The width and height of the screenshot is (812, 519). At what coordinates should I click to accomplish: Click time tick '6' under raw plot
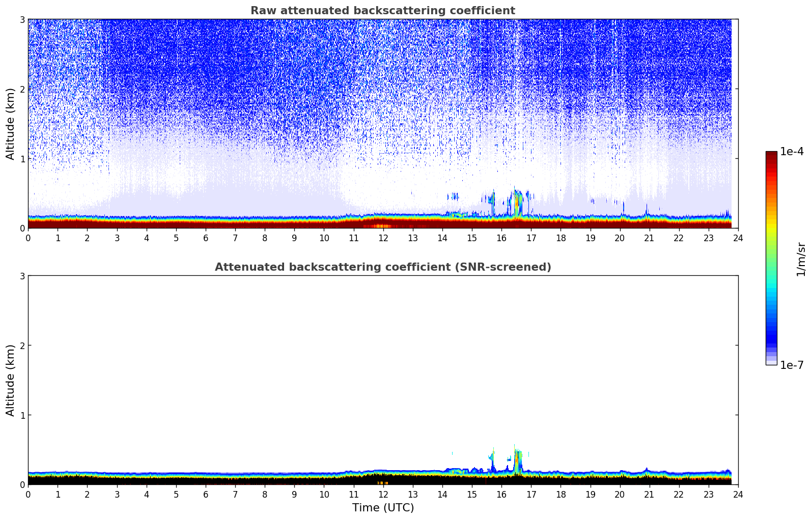coord(206,238)
